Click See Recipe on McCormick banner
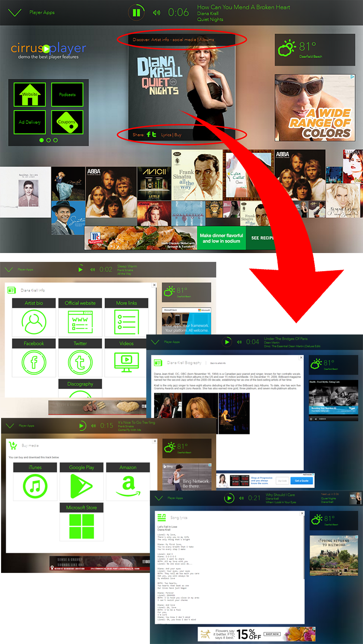The width and height of the screenshot is (363, 644). pyautogui.click(x=263, y=238)
